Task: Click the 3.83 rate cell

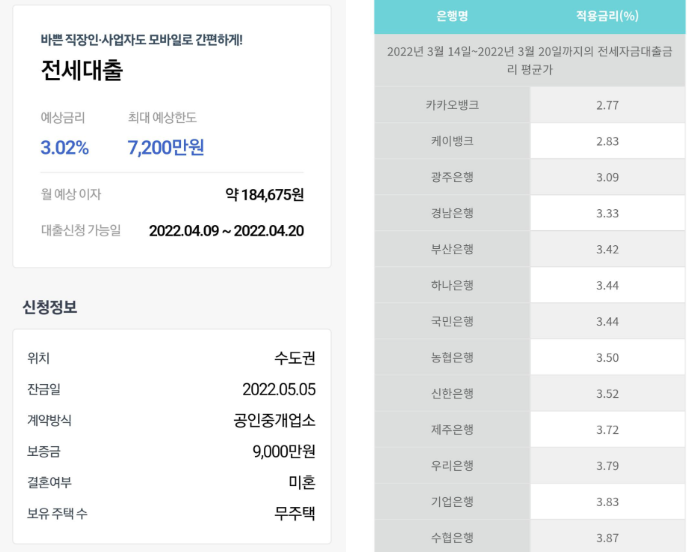Action: click(x=608, y=502)
